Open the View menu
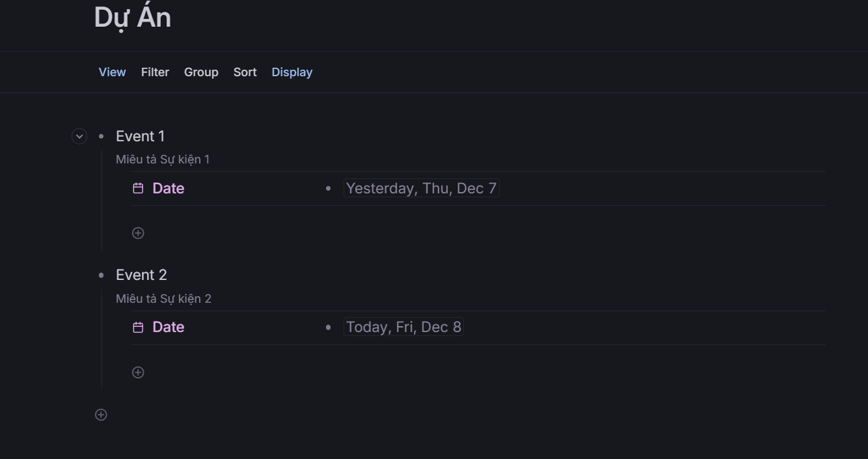 pyautogui.click(x=112, y=72)
